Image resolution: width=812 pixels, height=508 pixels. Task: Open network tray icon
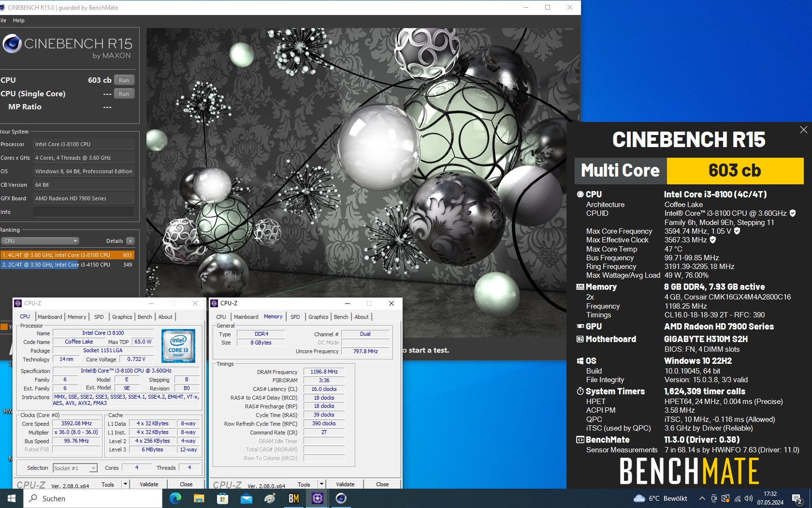(737, 498)
